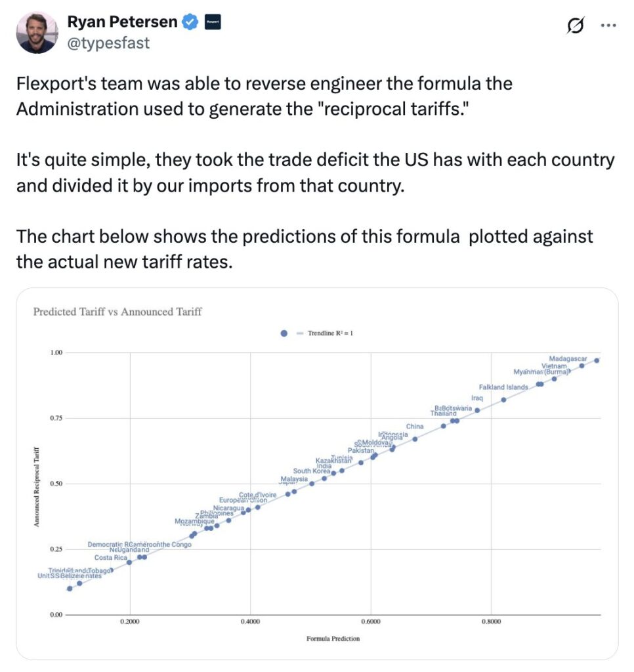
Task: Click the Vietnam data label
Action: 554,366
